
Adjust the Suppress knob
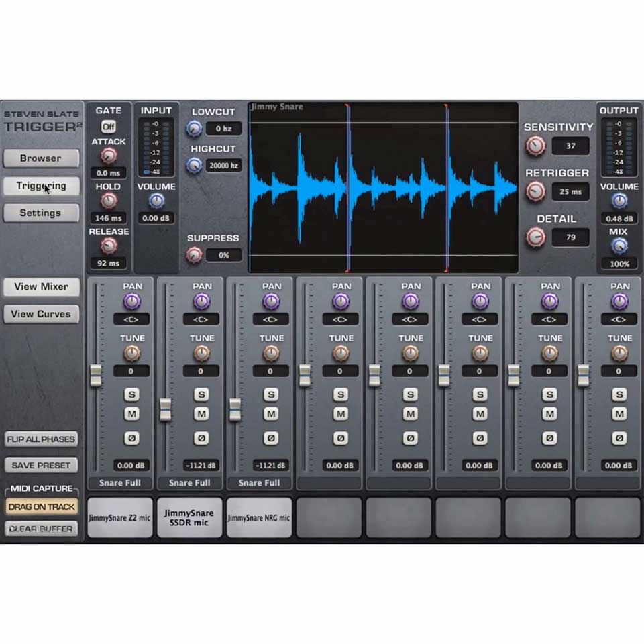tap(195, 254)
